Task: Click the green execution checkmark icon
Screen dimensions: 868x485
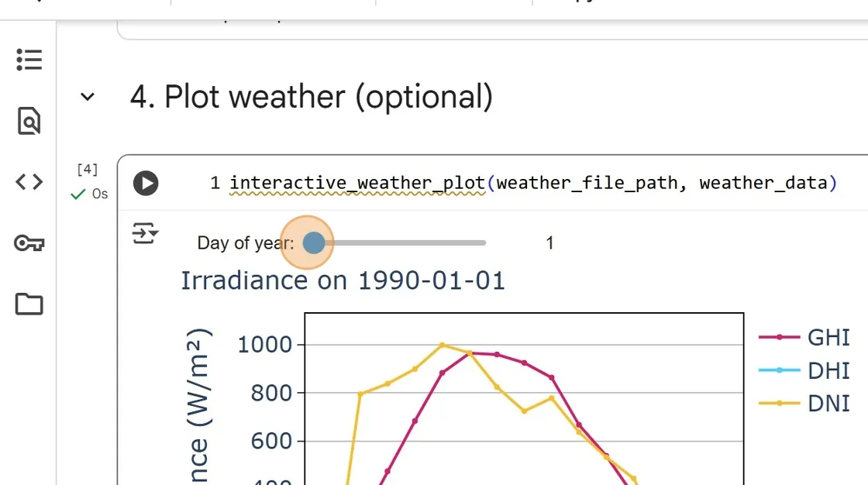Action: point(77,194)
